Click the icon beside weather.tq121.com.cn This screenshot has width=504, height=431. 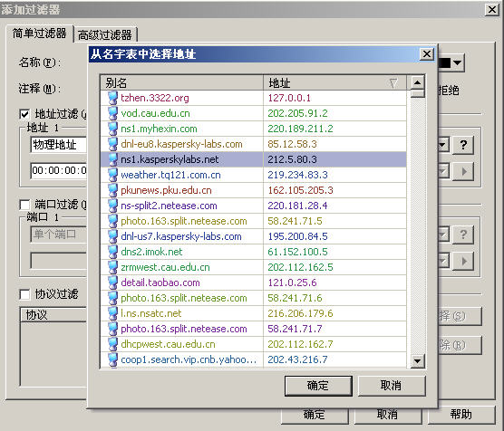pyautogui.click(x=112, y=175)
